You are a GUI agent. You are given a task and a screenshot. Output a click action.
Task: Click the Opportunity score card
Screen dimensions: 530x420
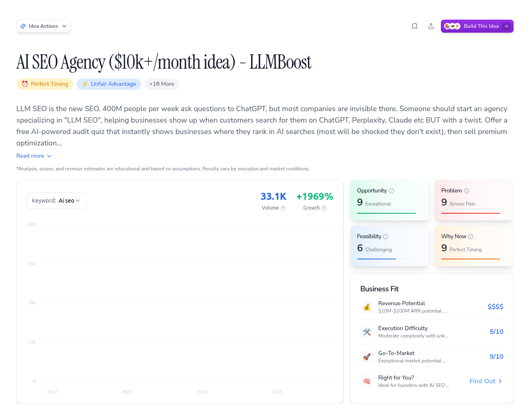tap(389, 200)
